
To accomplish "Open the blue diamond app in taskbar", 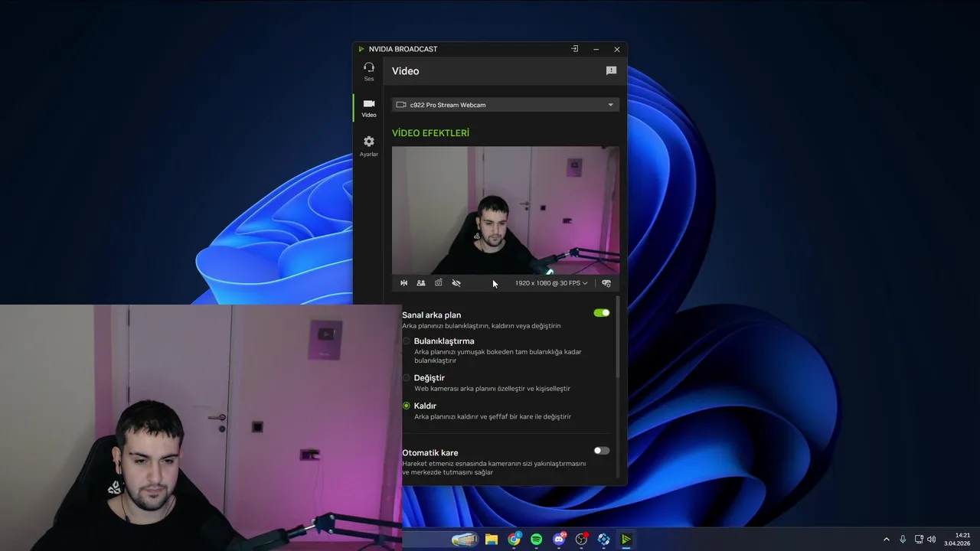I will click(603, 540).
